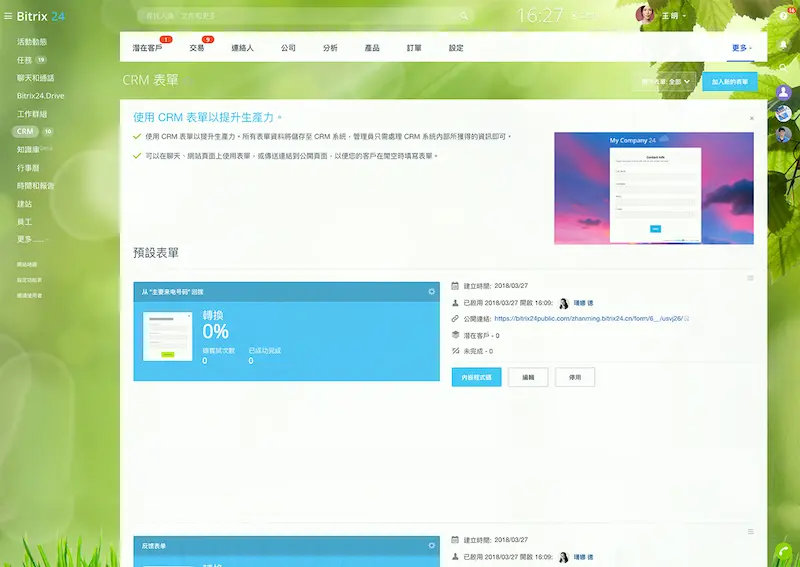Screen dimensions: 800x567
Task: Open Bitrix24.Drive in left sidebar
Action: 40,96
